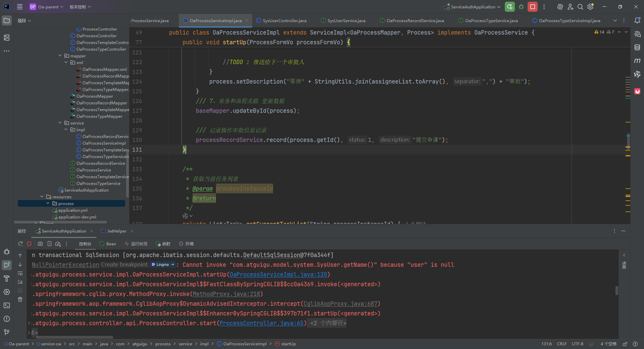Open the Structure tool window icon

click(7, 38)
